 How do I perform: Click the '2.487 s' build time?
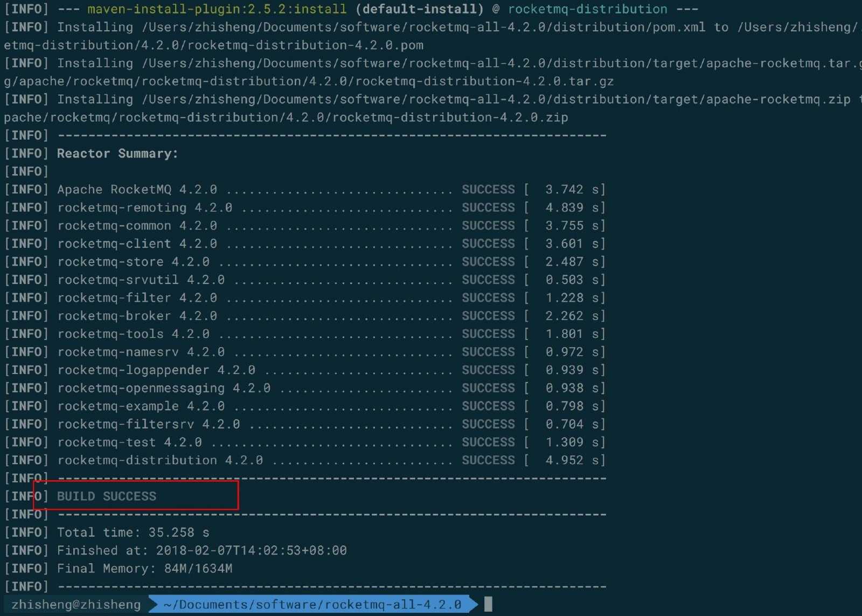[x=572, y=262]
